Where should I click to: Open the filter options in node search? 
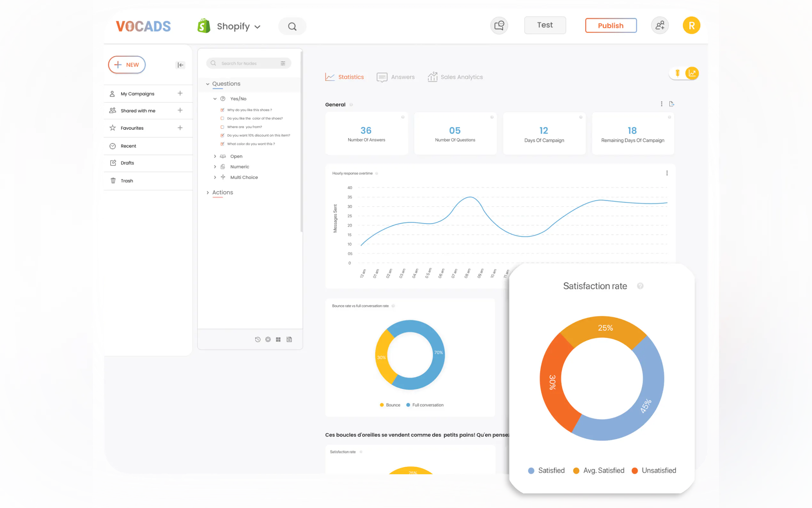tap(283, 63)
